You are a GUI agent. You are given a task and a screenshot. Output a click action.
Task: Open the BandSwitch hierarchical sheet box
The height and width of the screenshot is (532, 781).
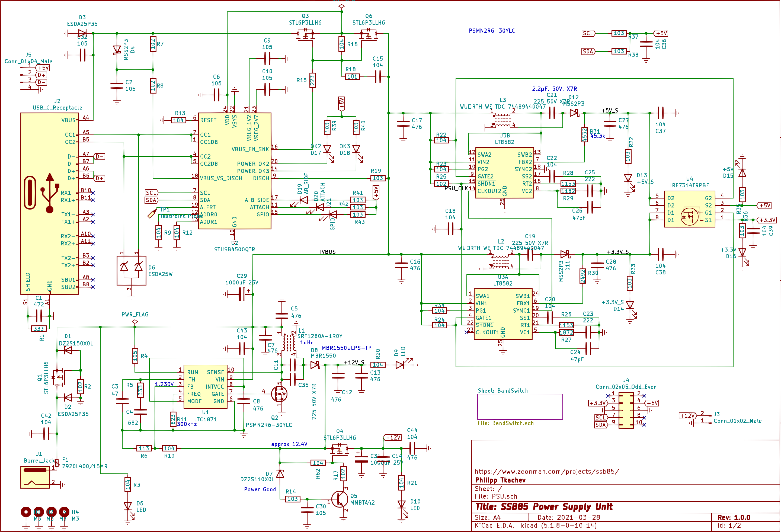tap(520, 407)
